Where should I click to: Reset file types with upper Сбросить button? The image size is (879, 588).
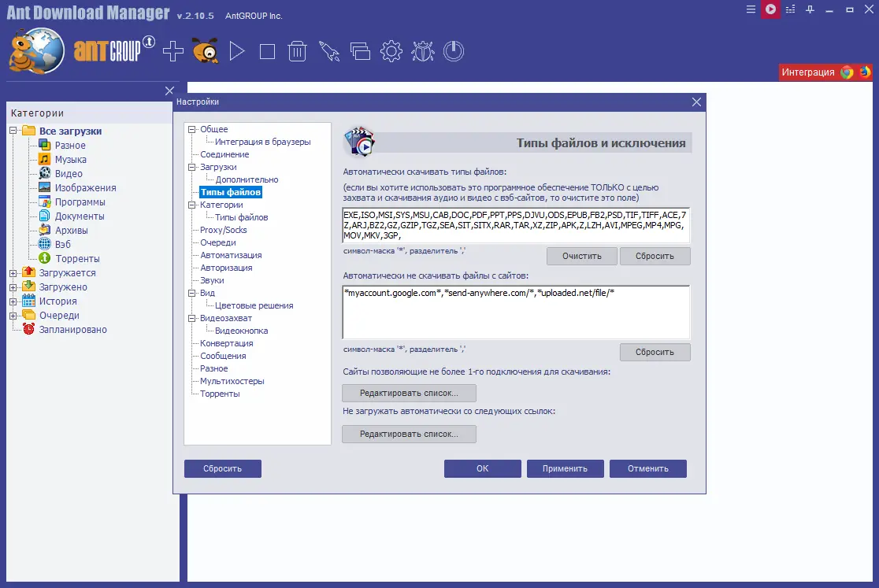pos(655,256)
